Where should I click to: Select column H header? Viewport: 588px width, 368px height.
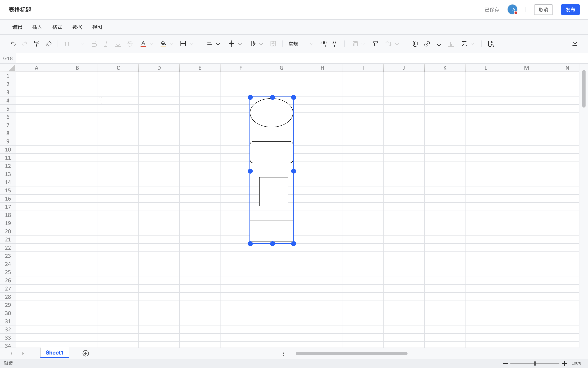322,68
